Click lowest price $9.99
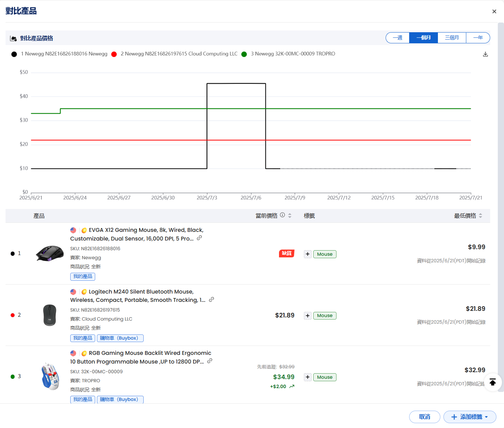 (477, 247)
